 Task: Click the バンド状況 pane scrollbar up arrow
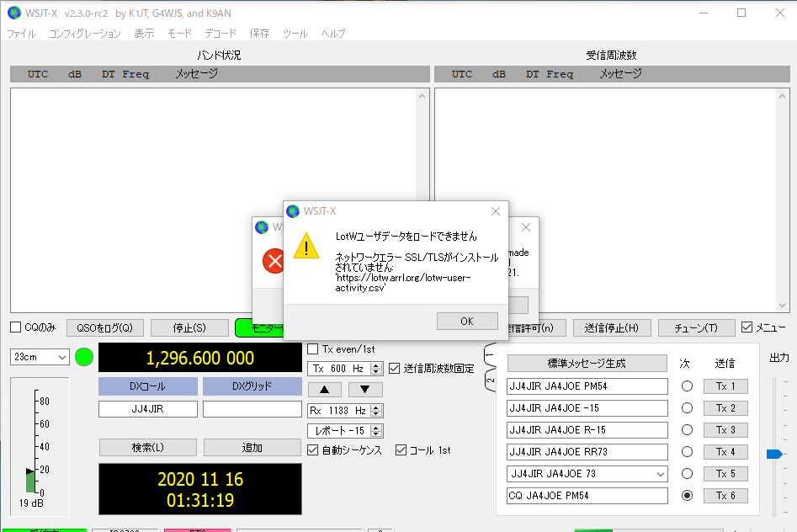click(422, 96)
